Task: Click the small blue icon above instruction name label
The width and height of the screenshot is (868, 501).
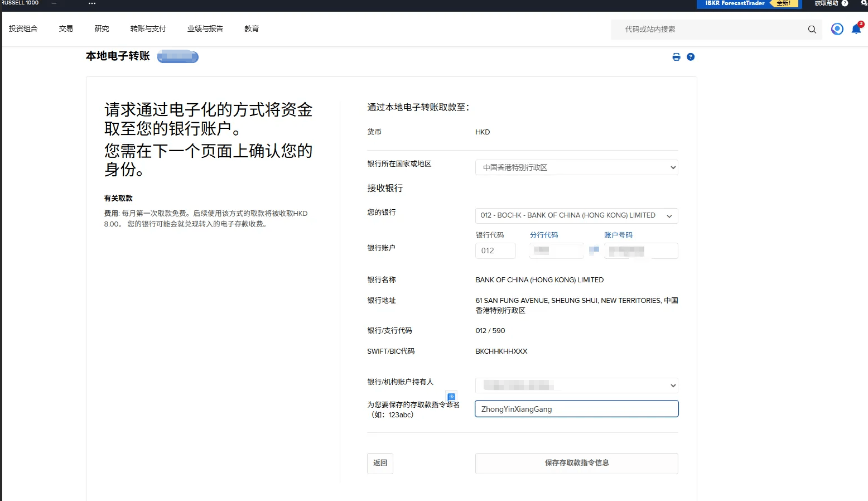Action: pos(451,397)
